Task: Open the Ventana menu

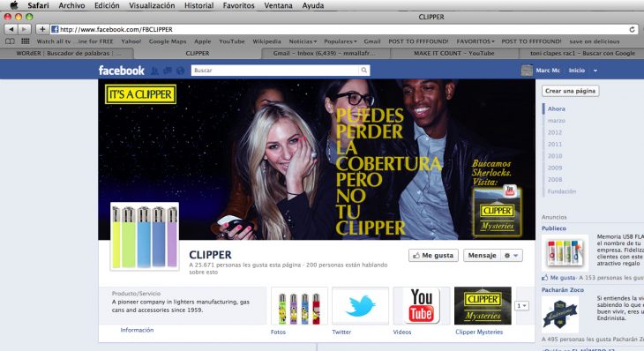Action: tap(278, 5)
